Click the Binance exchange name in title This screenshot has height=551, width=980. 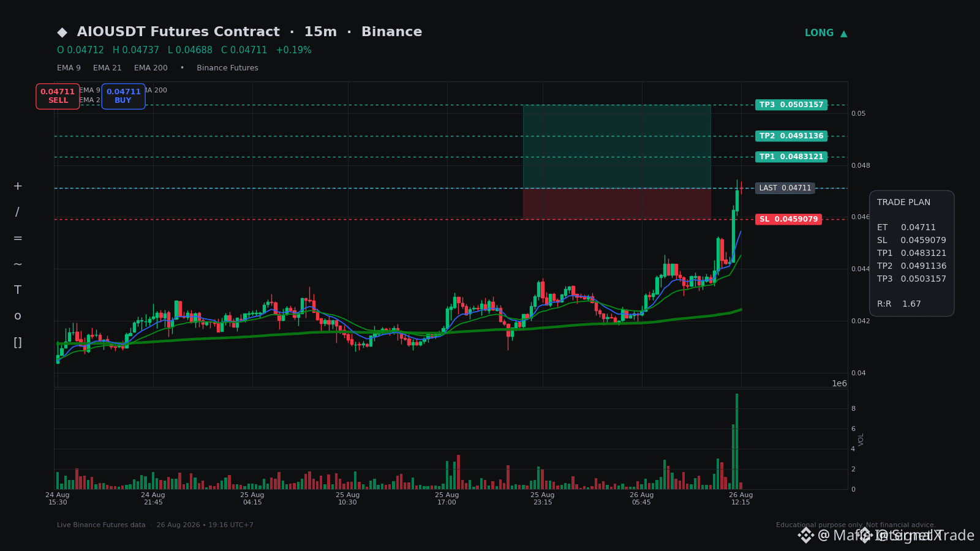(x=391, y=32)
